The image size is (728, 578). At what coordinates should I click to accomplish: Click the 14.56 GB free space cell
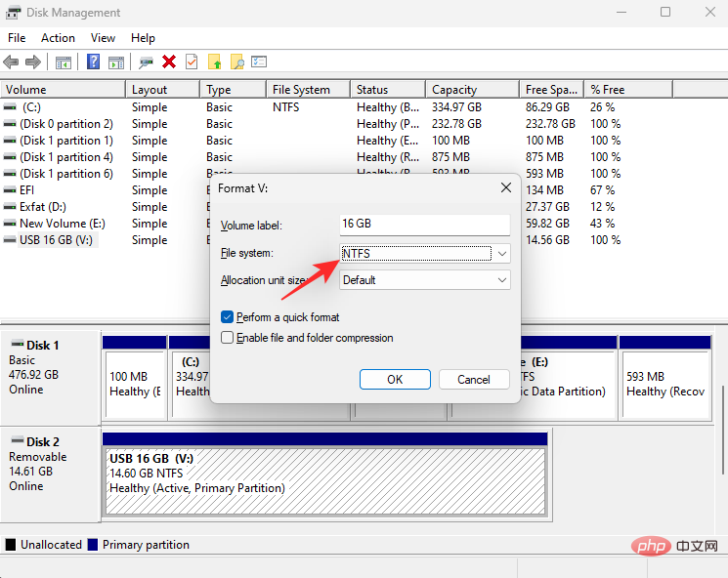tap(547, 240)
